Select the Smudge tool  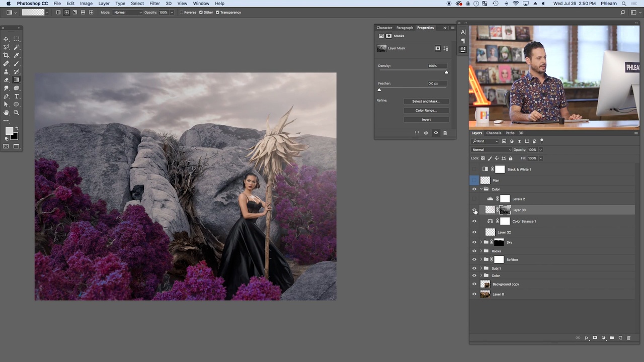point(6,88)
